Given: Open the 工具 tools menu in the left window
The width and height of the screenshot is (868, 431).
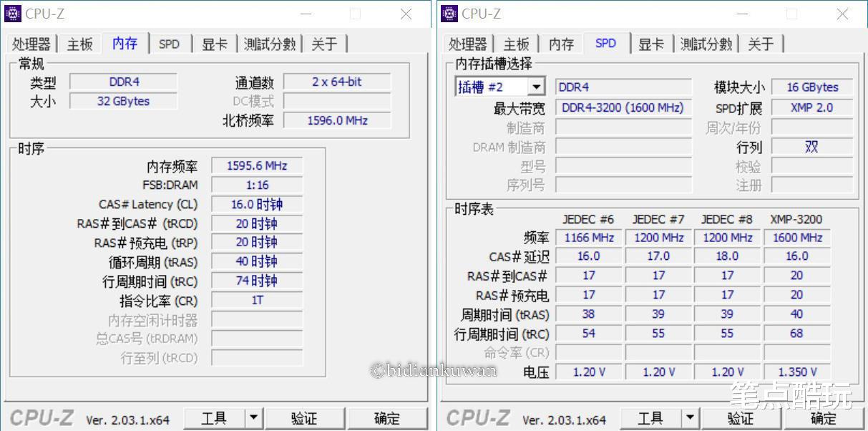Looking at the screenshot, I should pyautogui.click(x=214, y=418).
